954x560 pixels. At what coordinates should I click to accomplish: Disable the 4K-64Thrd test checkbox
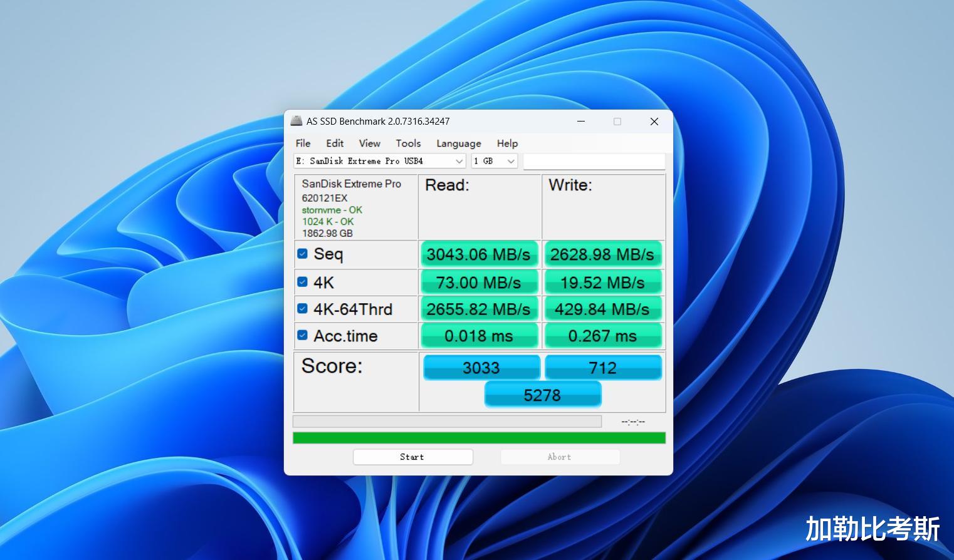[302, 309]
